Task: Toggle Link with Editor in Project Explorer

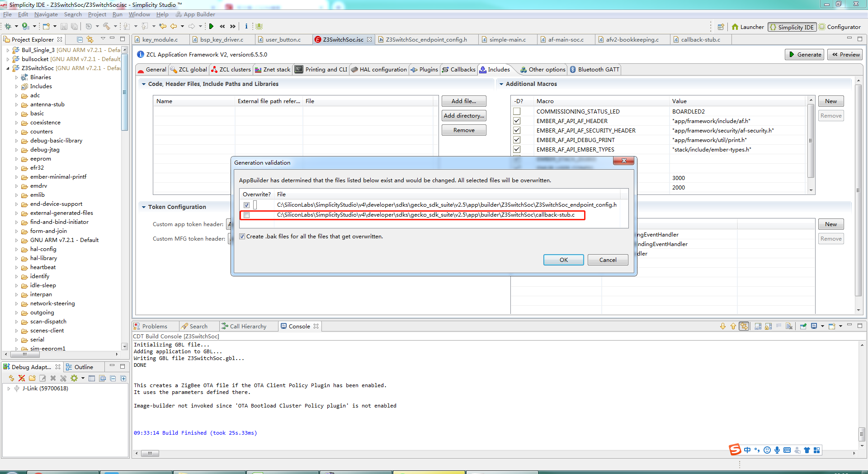Action: (x=90, y=39)
